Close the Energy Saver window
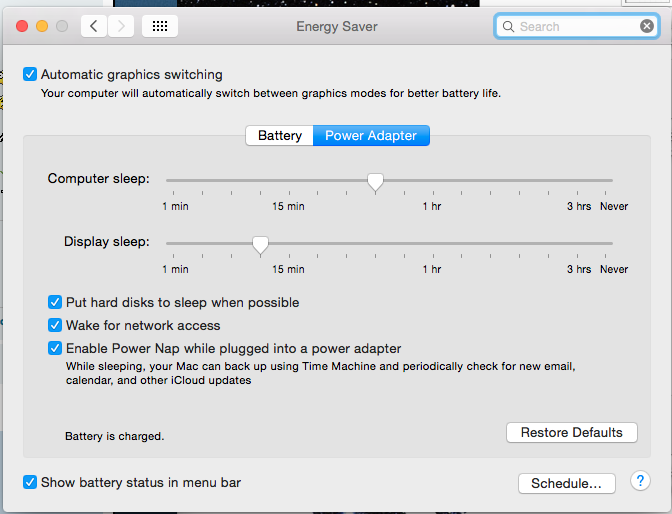The width and height of the screenshot is (672, 514). (22, 26)
